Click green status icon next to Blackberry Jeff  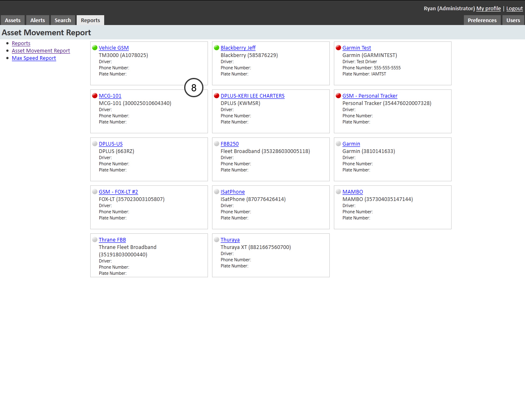217,48
